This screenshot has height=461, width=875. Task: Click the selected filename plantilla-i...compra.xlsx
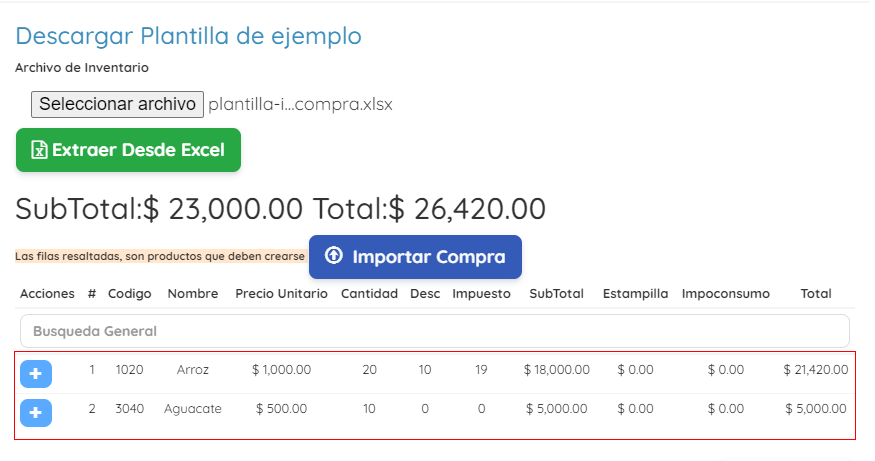tap(300, 104)
